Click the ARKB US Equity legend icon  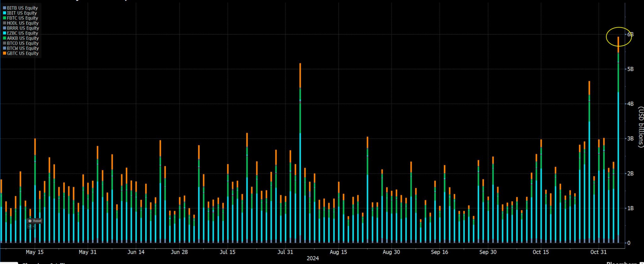[x=4, y=38]
